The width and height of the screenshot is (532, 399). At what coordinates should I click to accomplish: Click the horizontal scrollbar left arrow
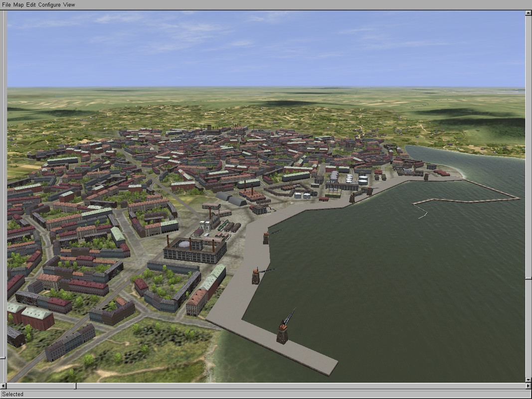pos(3,386)
